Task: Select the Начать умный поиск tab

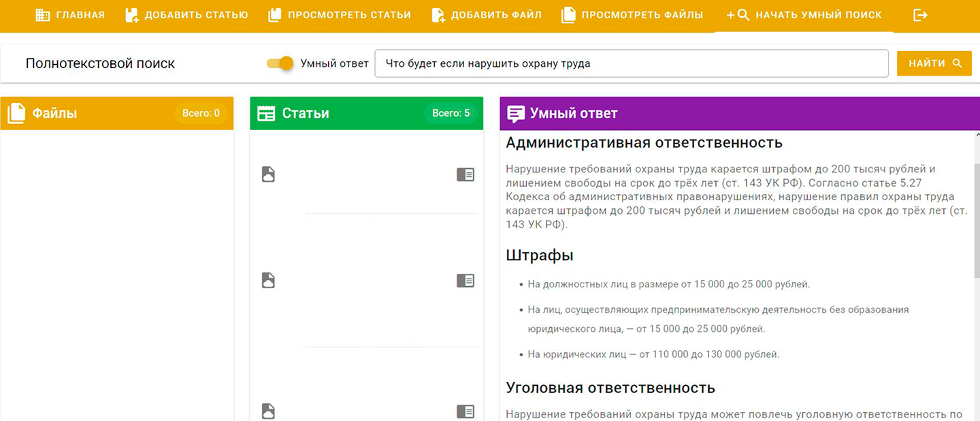Action: point(804,15)
